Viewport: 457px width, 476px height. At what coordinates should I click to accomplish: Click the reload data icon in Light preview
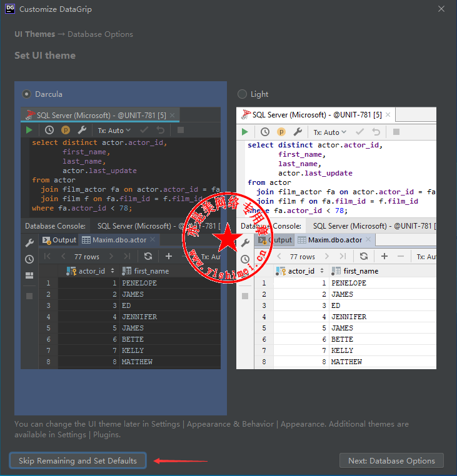(364, 256)
